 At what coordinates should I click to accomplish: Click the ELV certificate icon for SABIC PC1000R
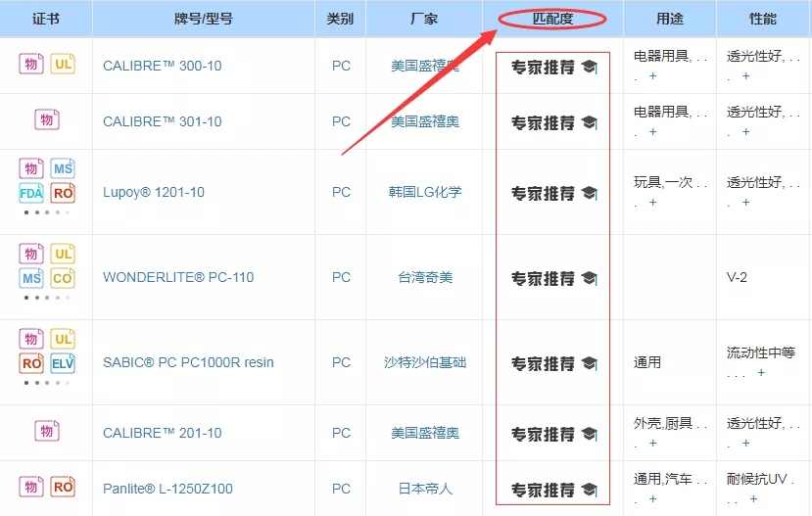point(64,363)
